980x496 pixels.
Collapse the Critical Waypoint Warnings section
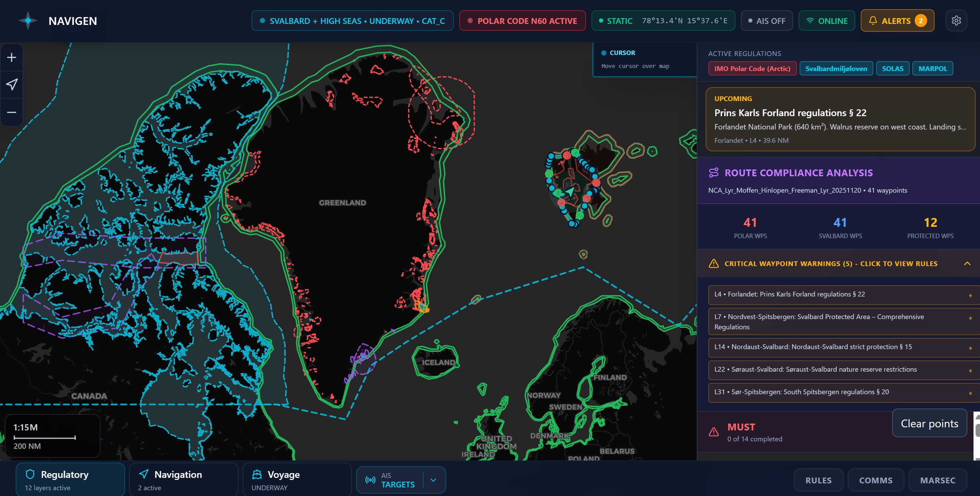(x=967, y=263)
